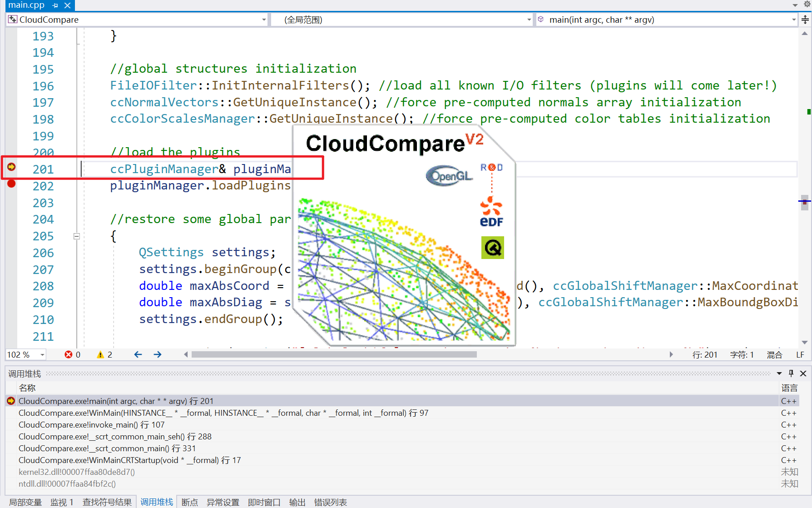Screen dimensions: 812x508
Task: Switch to the Exception Settings (异常设置) tab
Action: 223,502
